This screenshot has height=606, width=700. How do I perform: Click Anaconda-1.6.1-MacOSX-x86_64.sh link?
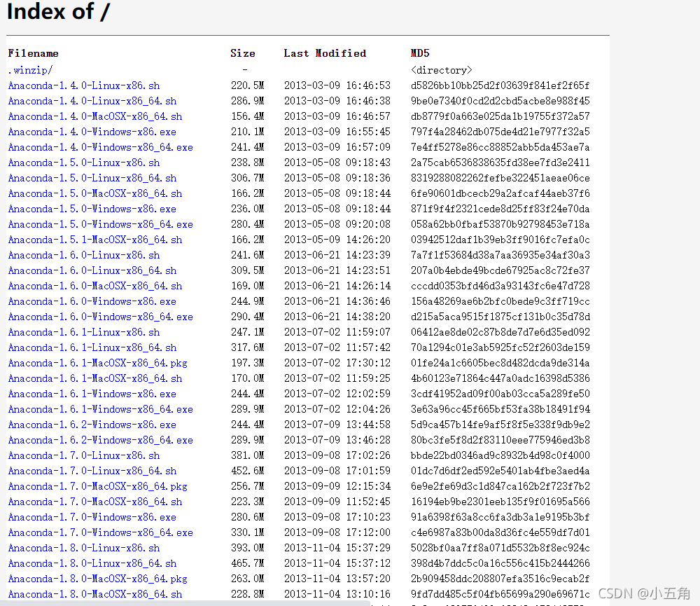95,378
